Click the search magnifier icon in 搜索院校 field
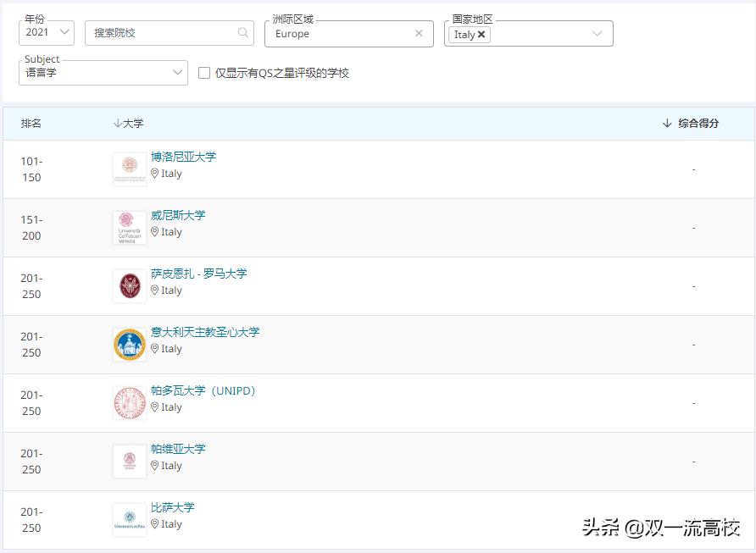The image size is (756, 553). tap(242, 32)
